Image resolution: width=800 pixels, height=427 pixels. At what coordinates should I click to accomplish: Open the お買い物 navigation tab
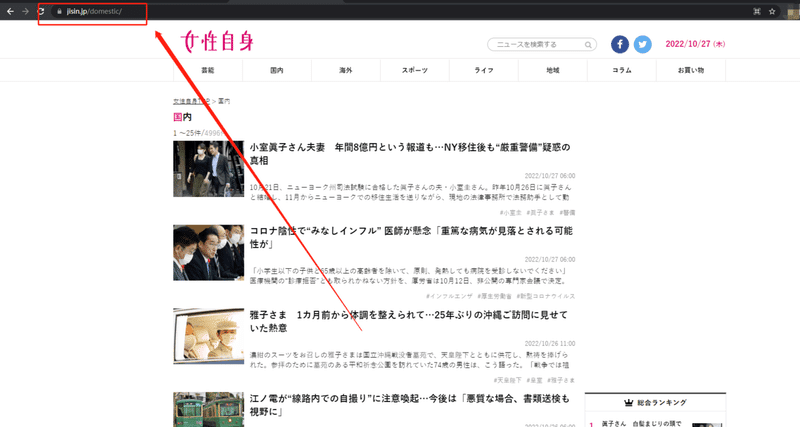tap(691, 70)
